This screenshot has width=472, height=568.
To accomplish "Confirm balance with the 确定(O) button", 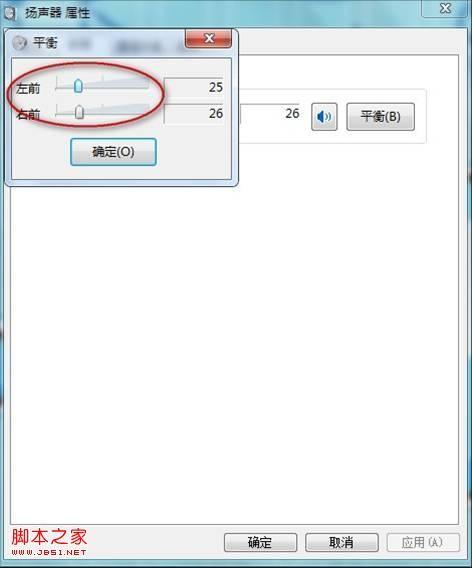I will (113, 152).
